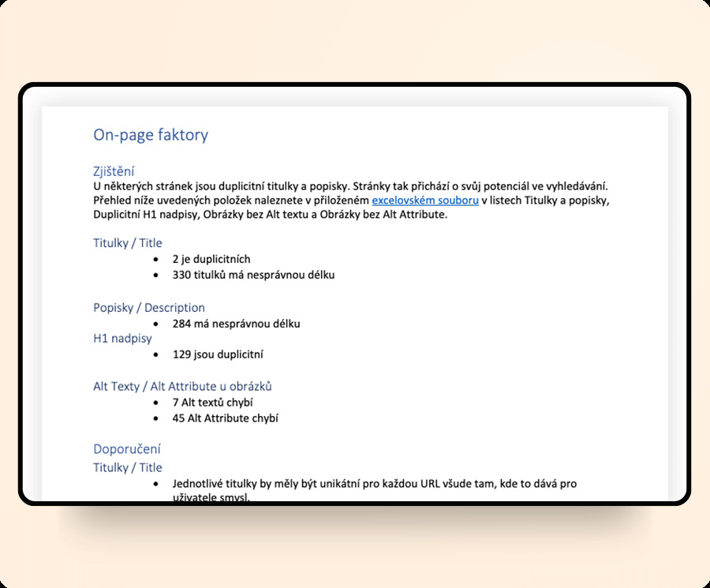Click the On-page faktory heading
The image size is (710, 588).
point(151,135)
